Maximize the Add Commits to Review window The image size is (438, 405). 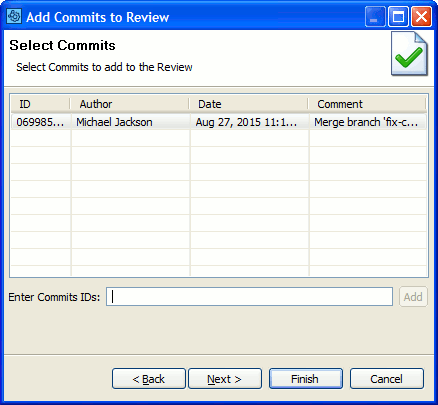coord(398,17)
